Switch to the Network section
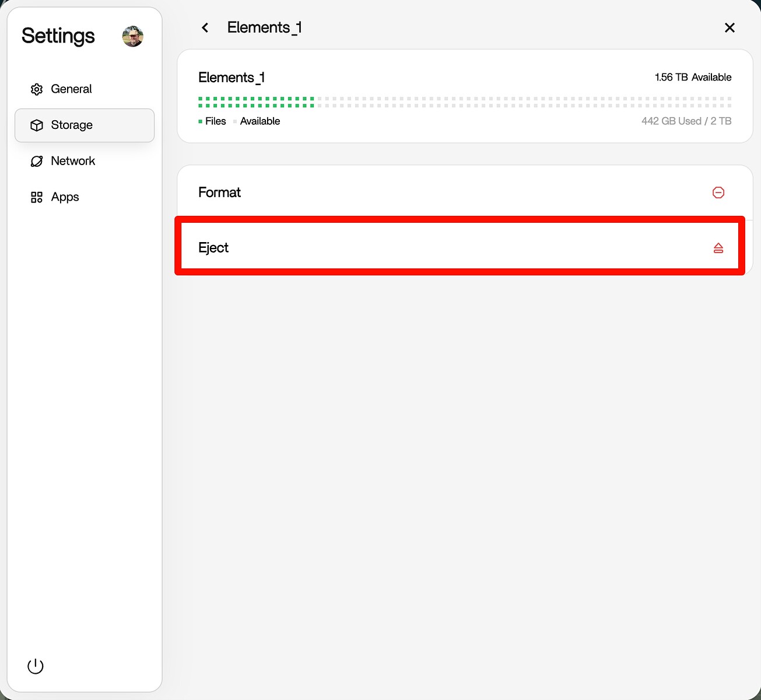The width and height of the screenshot is (761, 700). (x=73, y=161)
